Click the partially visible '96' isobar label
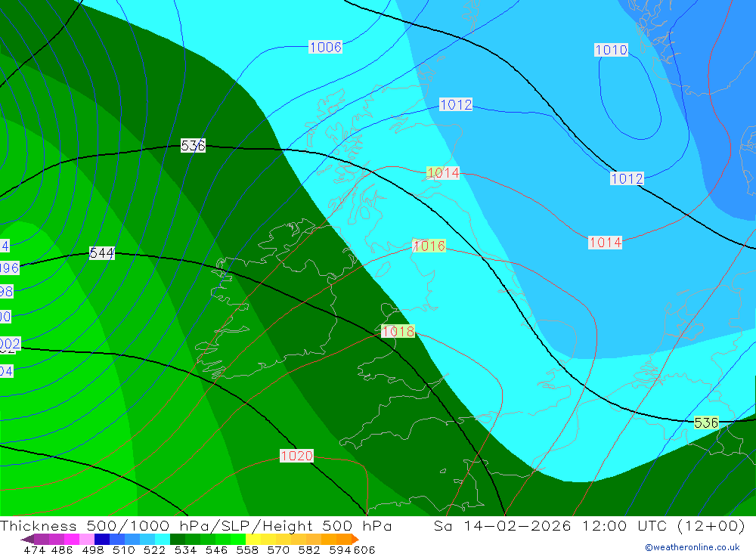 (x=9, y=268)
